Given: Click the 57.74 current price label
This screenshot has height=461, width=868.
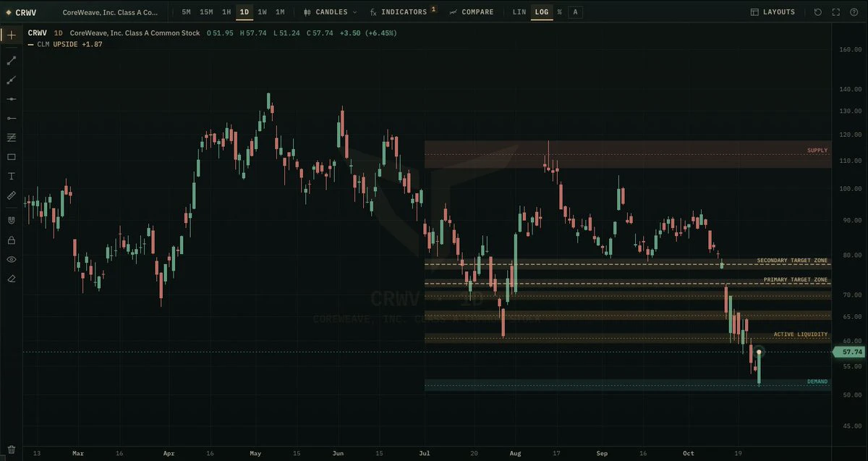Looking at the screenshot, I should click(849, 352).
